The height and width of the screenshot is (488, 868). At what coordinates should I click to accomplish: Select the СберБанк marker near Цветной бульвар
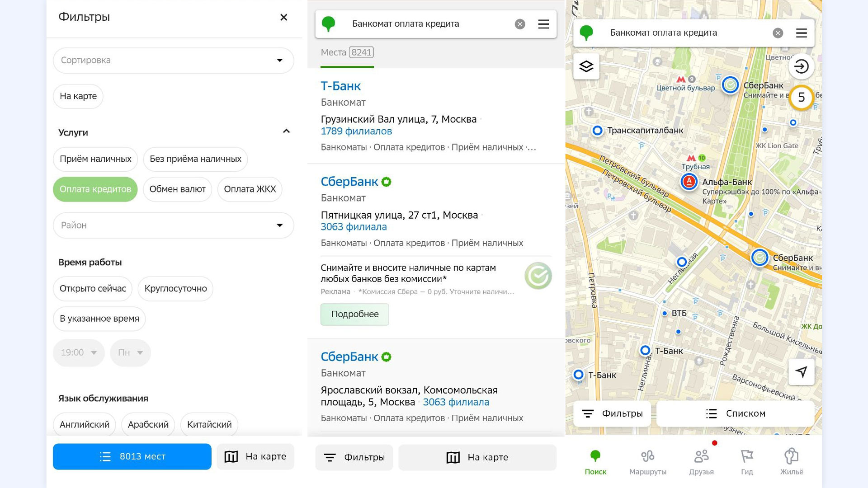(x=730, y=85)
